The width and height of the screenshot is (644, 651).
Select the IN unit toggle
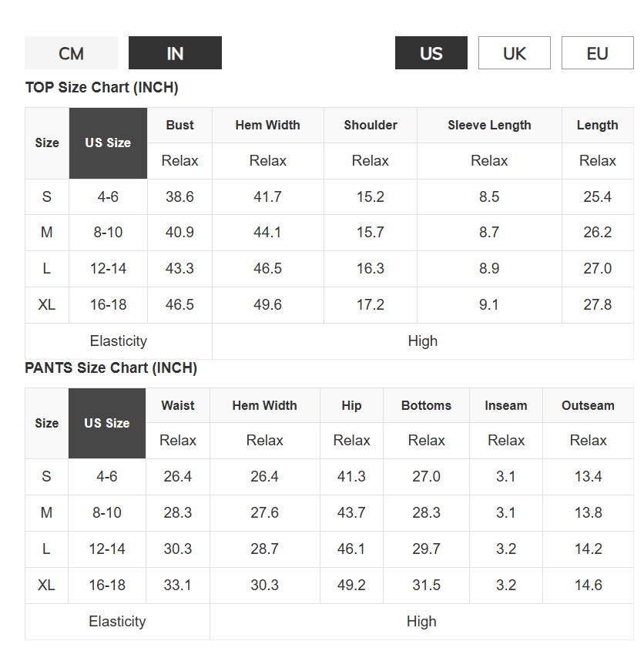(175, 53)
